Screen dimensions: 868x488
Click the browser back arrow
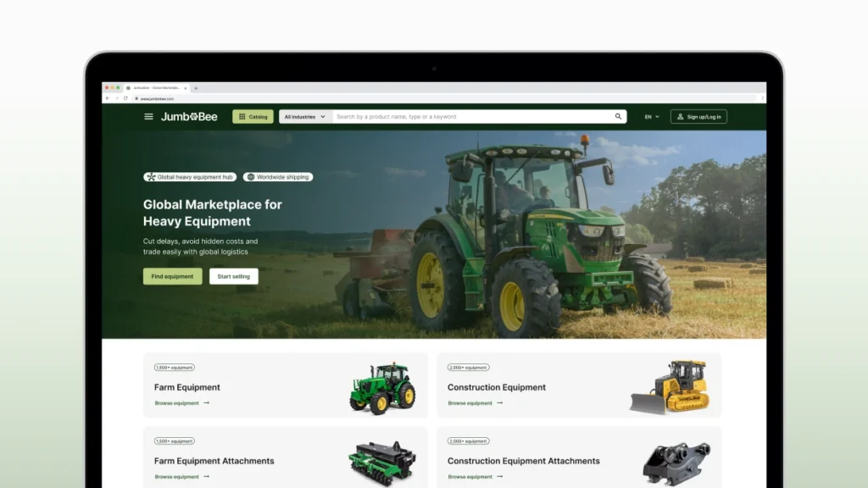point(108,98)
